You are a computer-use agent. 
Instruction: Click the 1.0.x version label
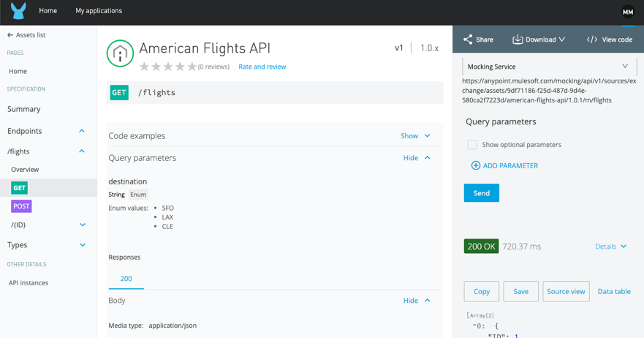pyautogui.click(x=429, y=48)
